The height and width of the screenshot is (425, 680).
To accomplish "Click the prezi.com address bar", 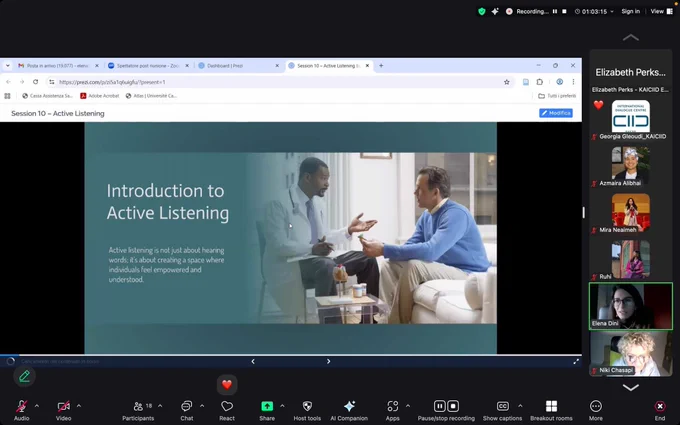I will coord(280,82).
